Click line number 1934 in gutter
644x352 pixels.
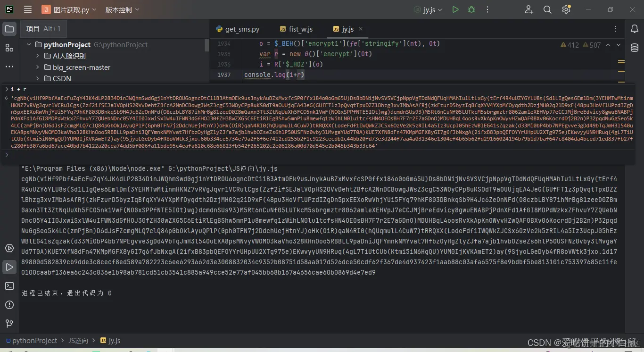pyautogui.click(x=224, y=44)
